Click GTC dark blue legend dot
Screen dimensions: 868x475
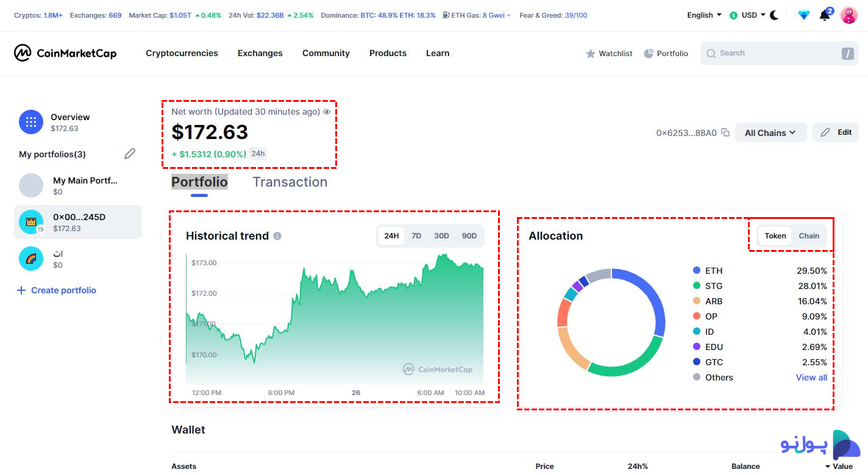tap(697, 362)
